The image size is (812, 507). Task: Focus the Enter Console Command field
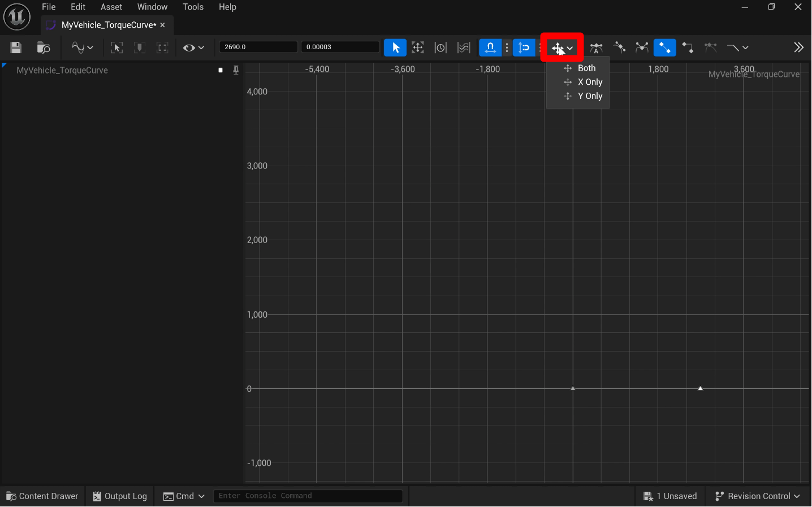[308, 496]
